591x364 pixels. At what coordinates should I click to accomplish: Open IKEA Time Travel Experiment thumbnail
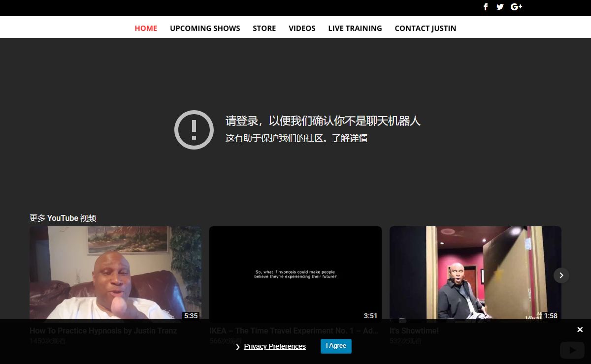[295, 273]
